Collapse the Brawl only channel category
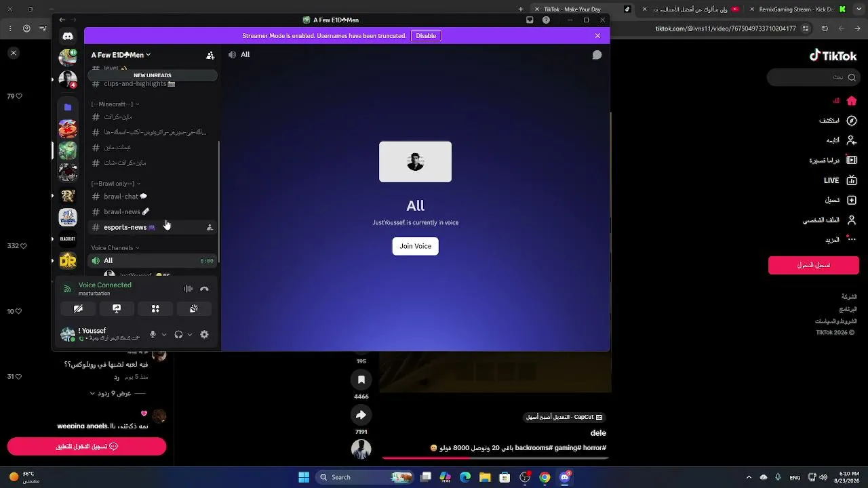The image size is (868, 488). point(115,184)
